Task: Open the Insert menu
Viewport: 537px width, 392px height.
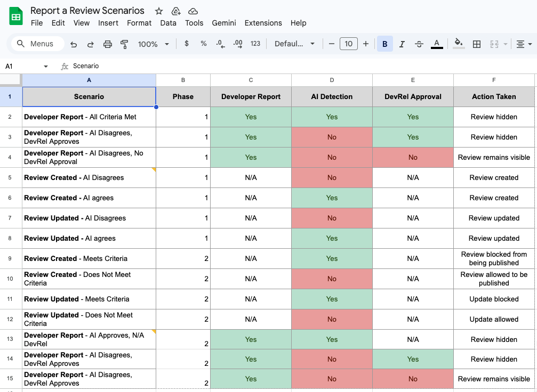Action: [x=108, y=23]
